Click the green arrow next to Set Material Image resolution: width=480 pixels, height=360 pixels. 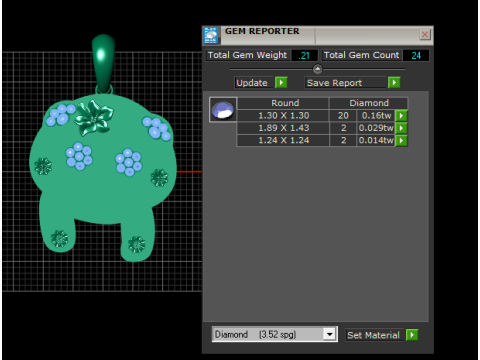click(x=412, y=335)
